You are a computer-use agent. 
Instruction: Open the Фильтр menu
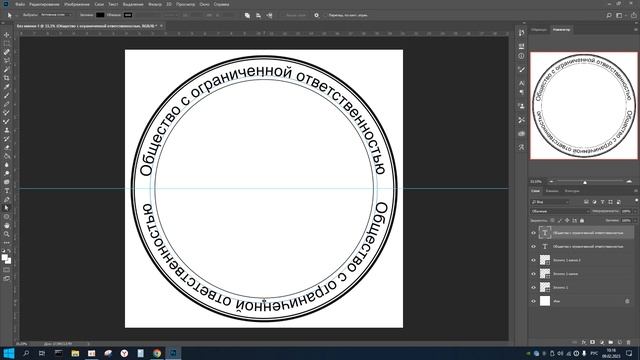click(155, 4)
